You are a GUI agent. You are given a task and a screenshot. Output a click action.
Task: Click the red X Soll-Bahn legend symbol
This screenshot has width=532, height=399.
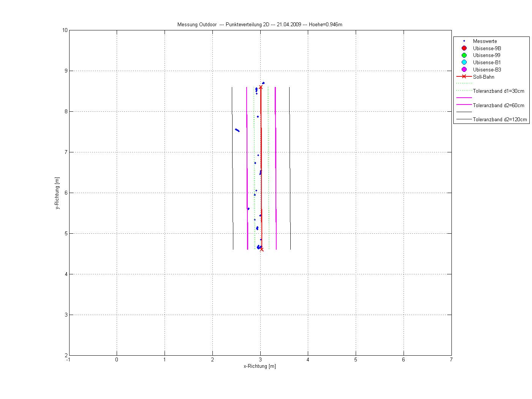(x=464, y=77)
